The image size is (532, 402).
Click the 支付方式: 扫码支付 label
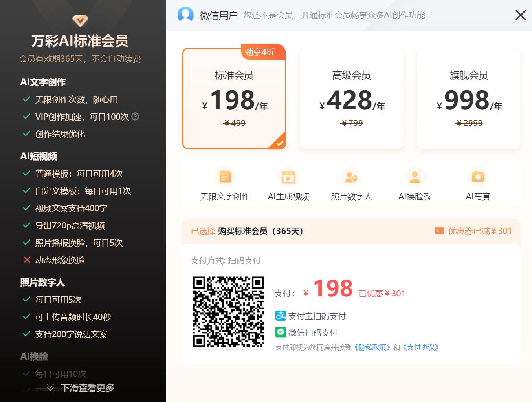(226, 260)
